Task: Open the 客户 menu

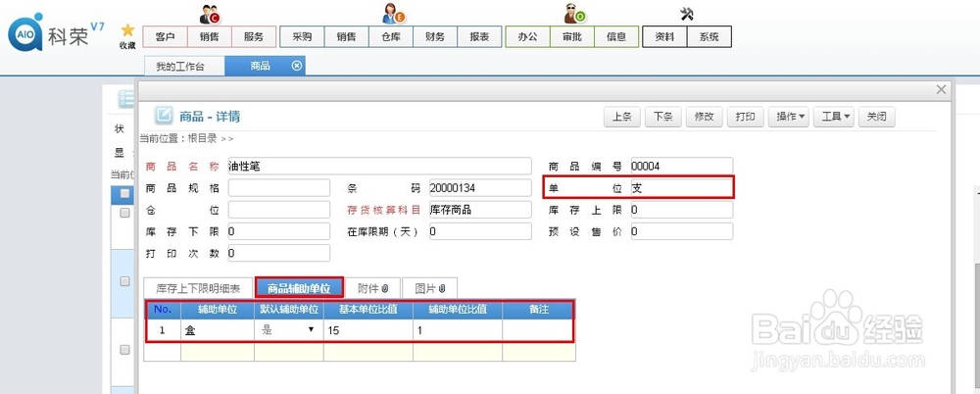Action: click(165, 37)
